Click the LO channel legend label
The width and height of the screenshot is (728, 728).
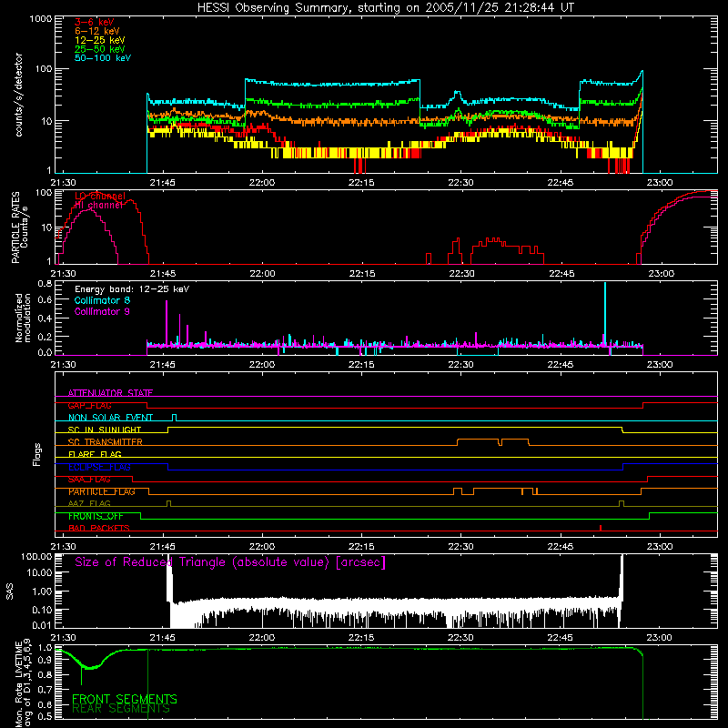point(100,197)
